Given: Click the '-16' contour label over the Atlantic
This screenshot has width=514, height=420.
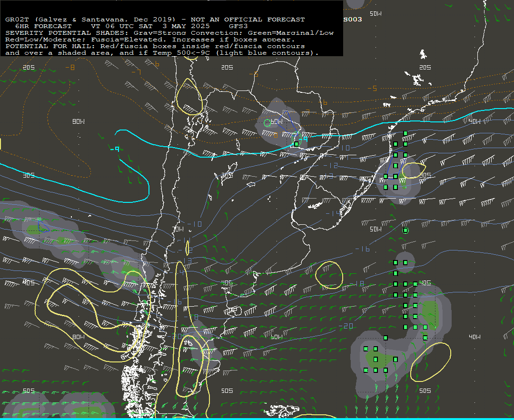Looking at the screenshot, I should point(363,250).
